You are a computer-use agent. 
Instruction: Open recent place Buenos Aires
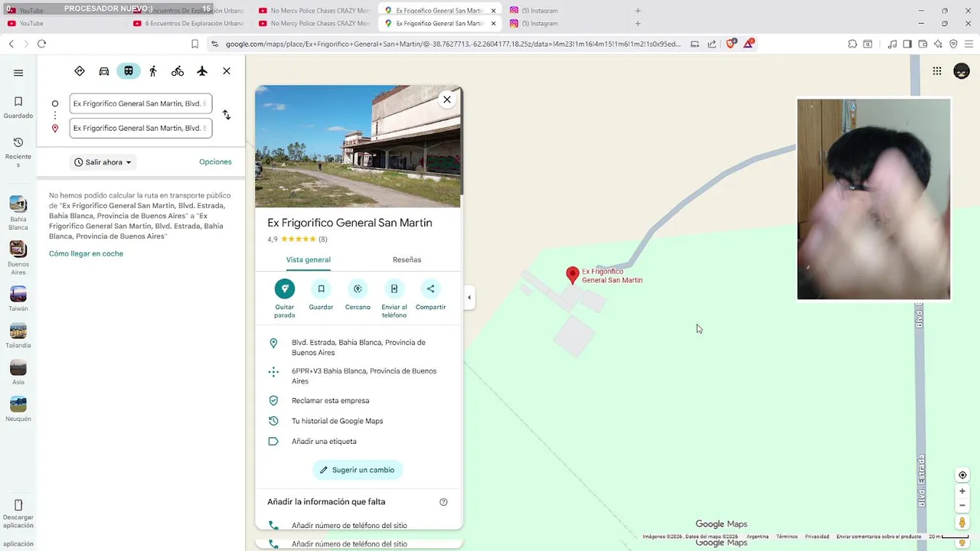coord(18,259)
